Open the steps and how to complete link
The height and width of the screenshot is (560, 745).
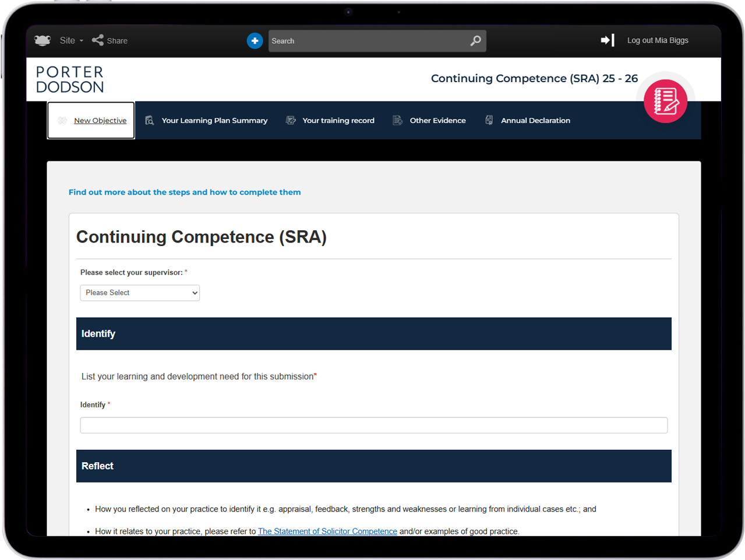tap(185, 192)
